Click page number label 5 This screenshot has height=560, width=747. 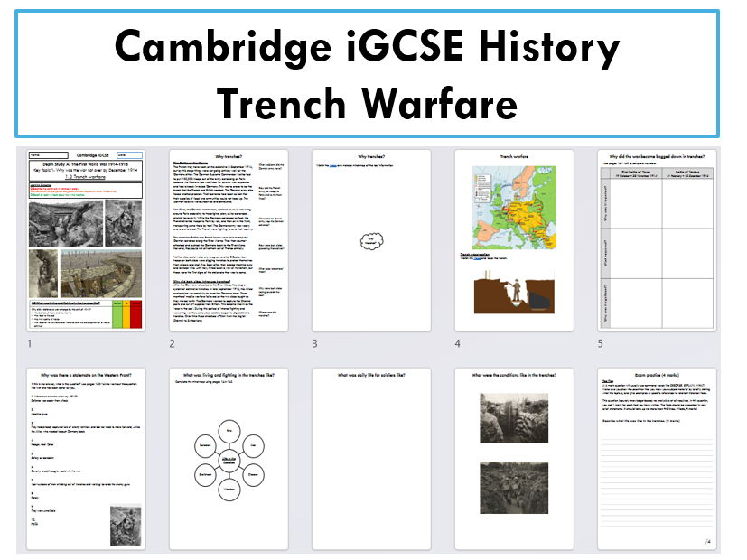click(601, 343)
